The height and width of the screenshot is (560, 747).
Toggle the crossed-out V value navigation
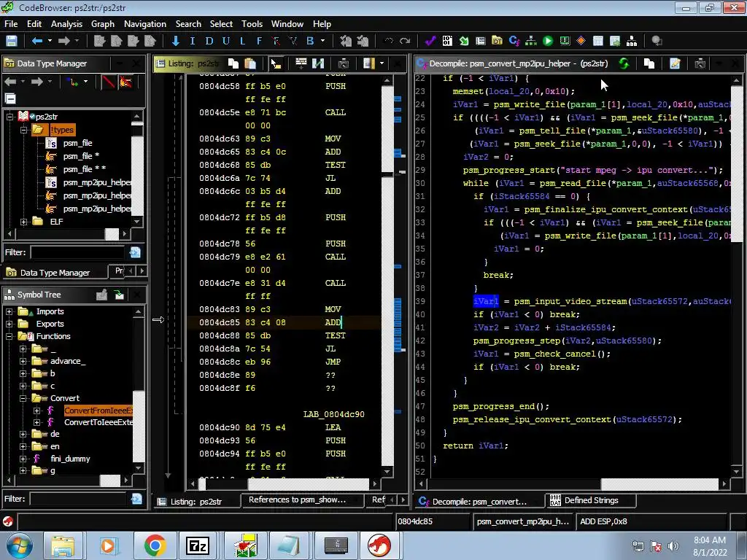(x=293, y=41)
